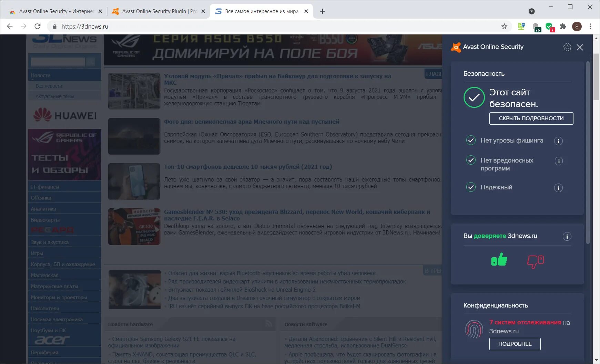Click the Huawei banner in sidebar
The image size is (600, 364).
[x=65, y=115]
